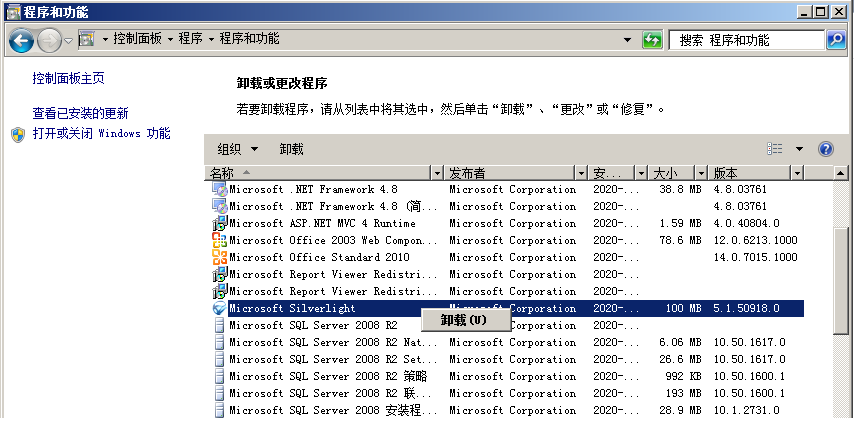Click version 5.1.50918.0 cell
Screen dimensions: 854x422
[x=746, y=308]
